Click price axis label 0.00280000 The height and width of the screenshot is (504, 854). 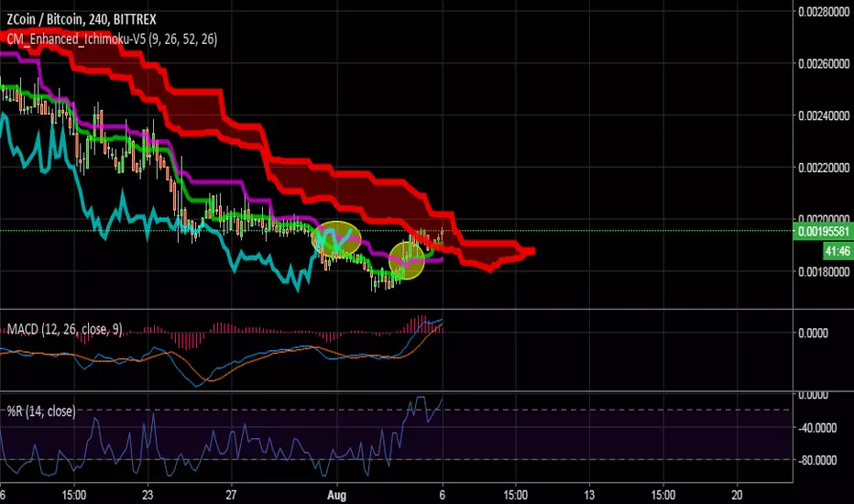tap(824, 12)
